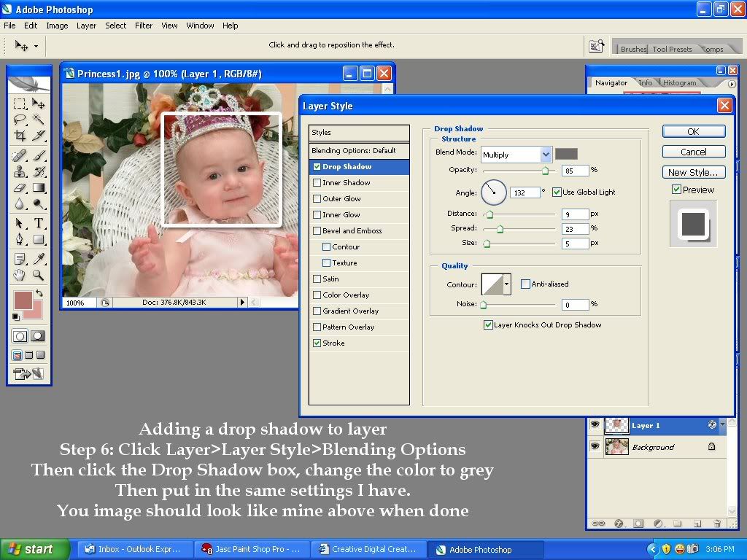Select the Lasso tool
The width and height of the screenshot is (747, 560).
coord(20,120)
